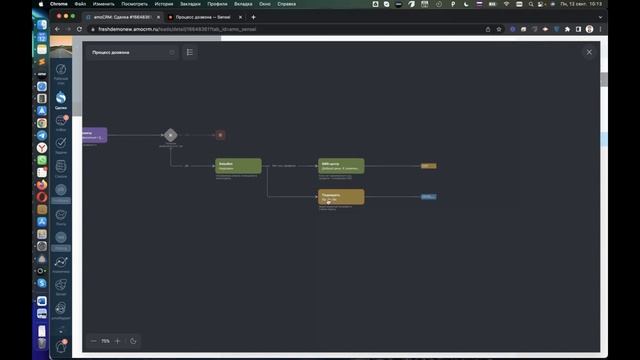The height and width of the screenshot is (360, 640).
Task: Select the gray diamond condition node
Action: click(x=171, y=135)
